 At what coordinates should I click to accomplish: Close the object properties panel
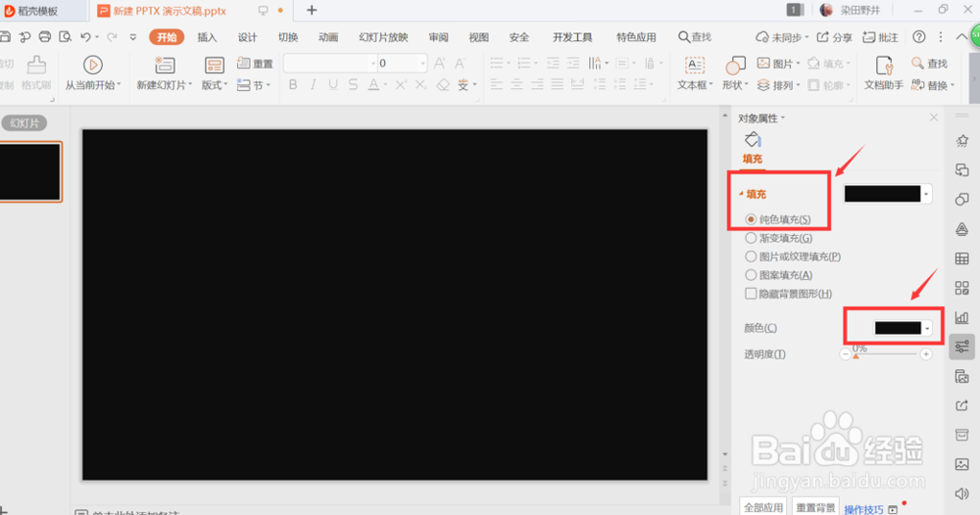coord(934,117)
